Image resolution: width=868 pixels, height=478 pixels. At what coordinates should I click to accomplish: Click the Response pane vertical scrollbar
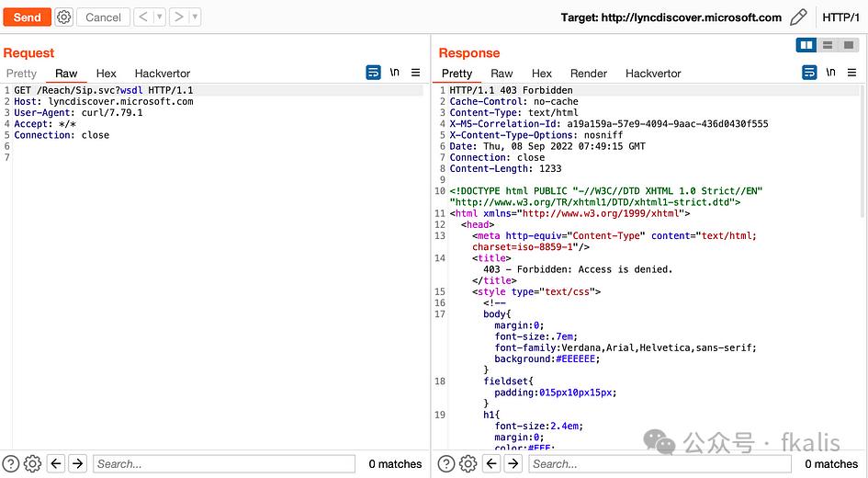[x=863, y=151]
